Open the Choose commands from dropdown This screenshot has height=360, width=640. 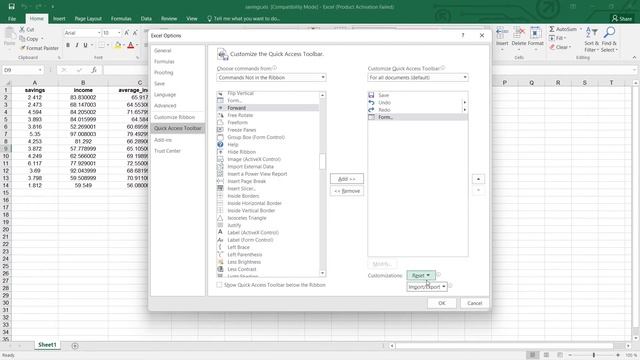coord(271,78)
